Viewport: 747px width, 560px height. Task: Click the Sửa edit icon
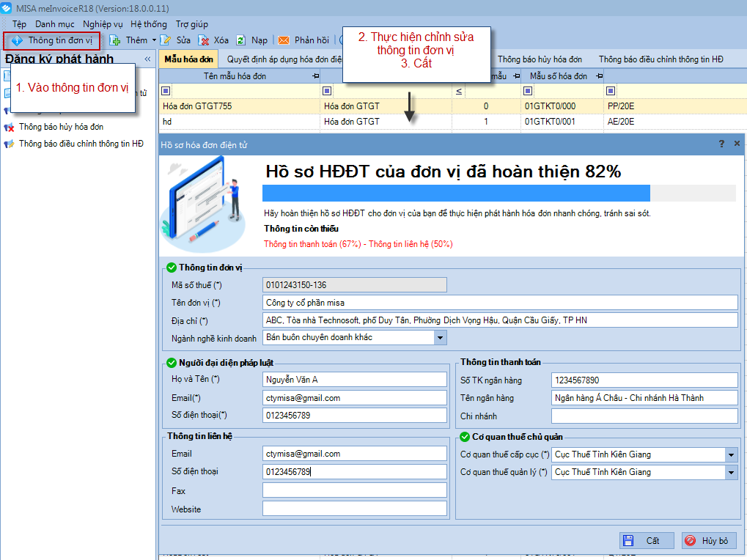(x=166, y=40)
